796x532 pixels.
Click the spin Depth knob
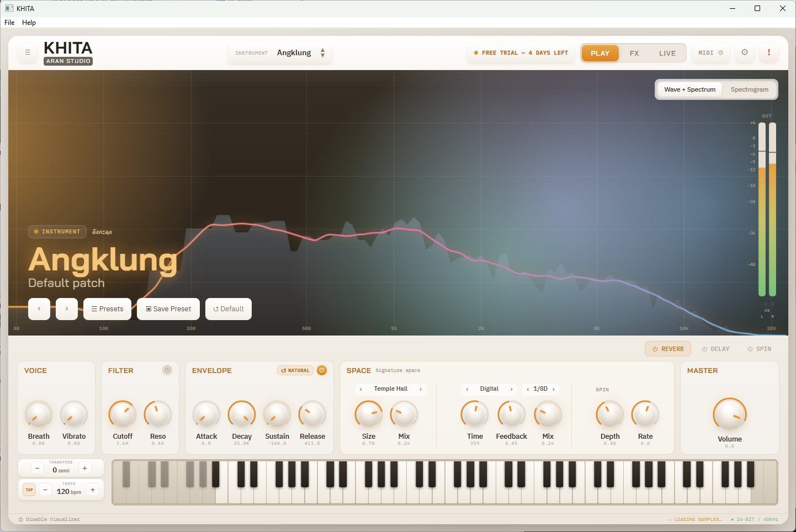[x=610, y=414]
